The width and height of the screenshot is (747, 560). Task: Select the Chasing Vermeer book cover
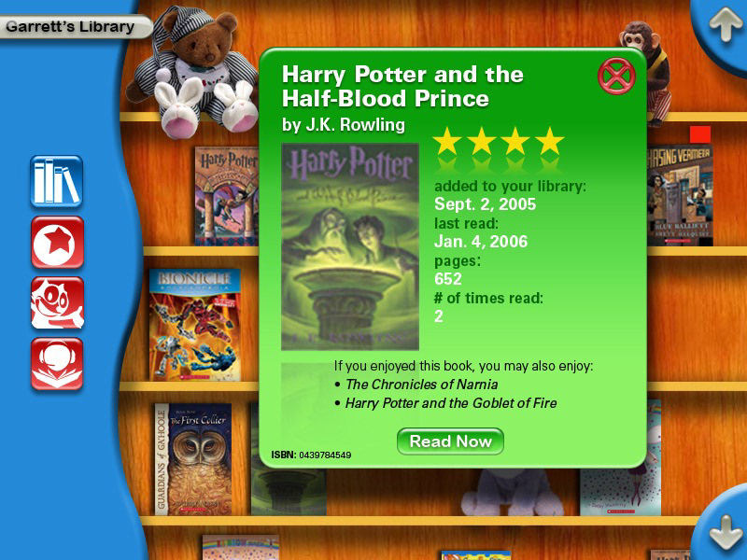coord(680,195)
